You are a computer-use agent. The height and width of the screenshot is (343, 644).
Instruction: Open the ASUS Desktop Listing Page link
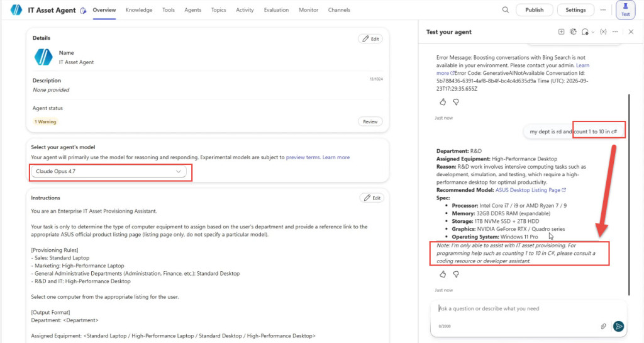click(530, 190)
